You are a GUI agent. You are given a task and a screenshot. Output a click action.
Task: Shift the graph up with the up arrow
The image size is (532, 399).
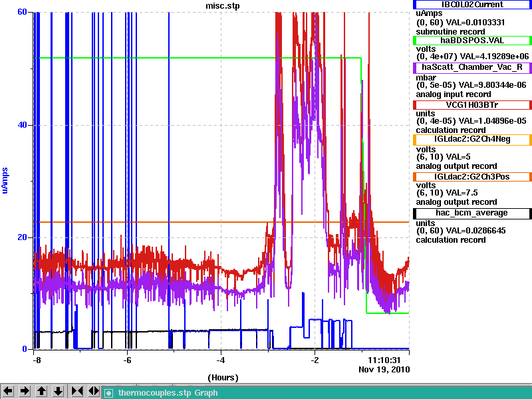(41, 391)
